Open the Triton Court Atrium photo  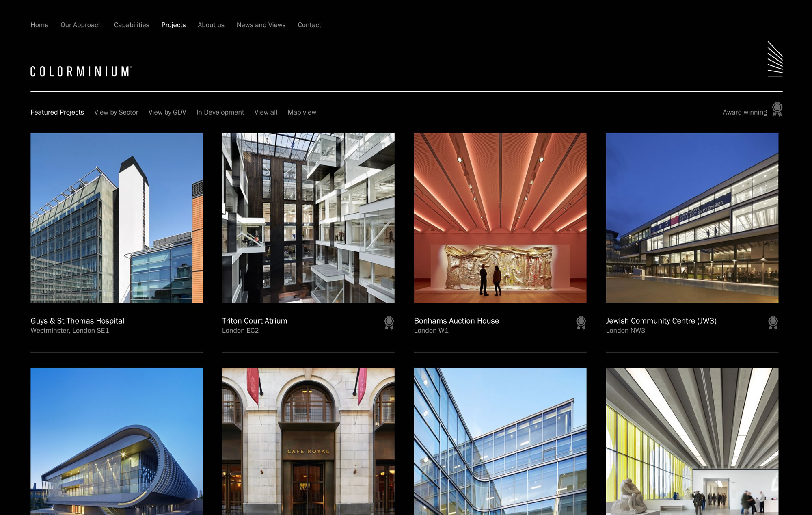[308, 218]
